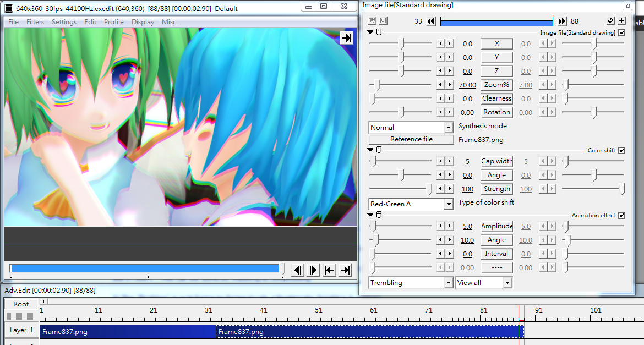This screenshot has width=644, height=345.
Task: Click the main preview seek bar
Action: pos(146,269)
